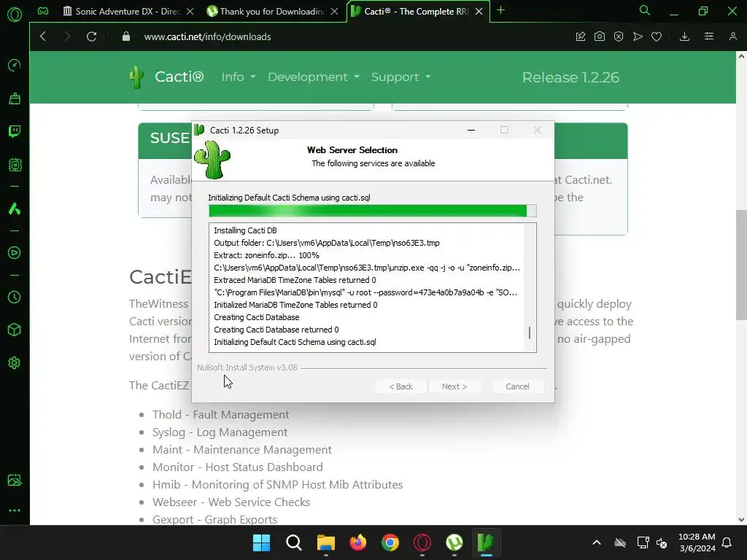Click the installer progress bar
747x560 pixels.
pos(373,211)
